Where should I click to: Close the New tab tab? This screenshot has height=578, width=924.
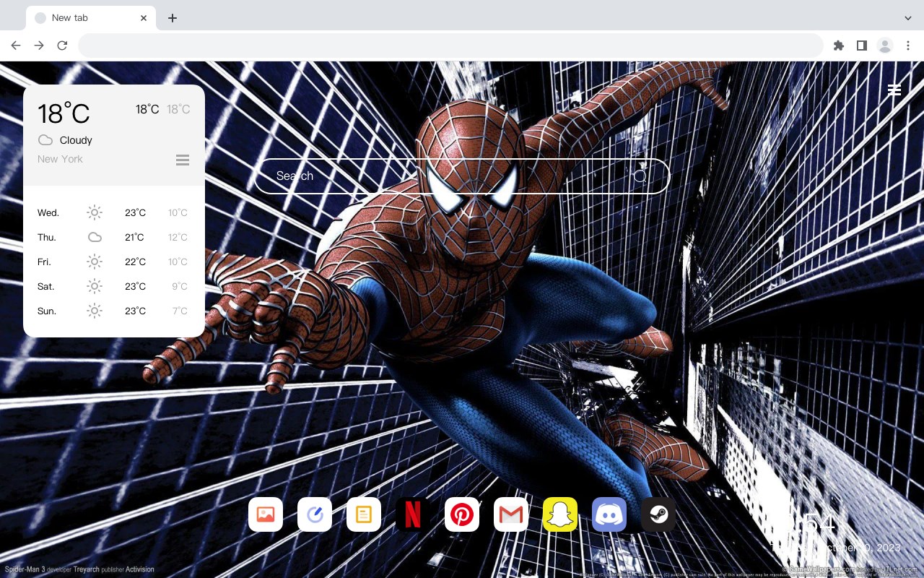pyautogui.click(x=144, y=18)
